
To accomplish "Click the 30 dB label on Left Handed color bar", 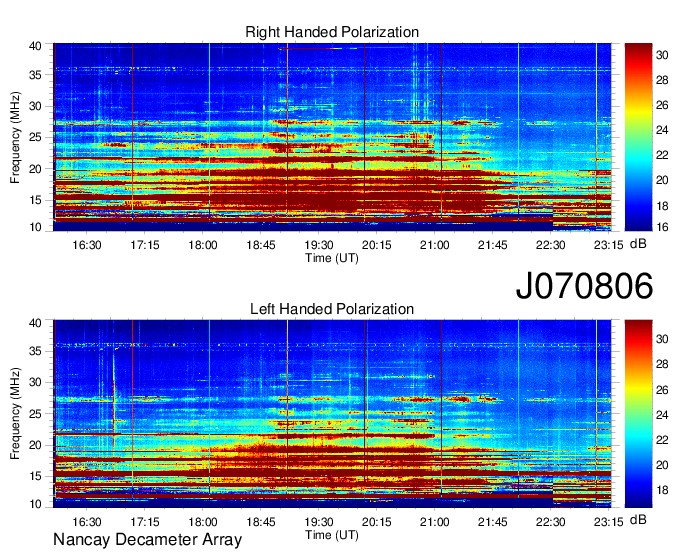I will [x=662, y=339].
